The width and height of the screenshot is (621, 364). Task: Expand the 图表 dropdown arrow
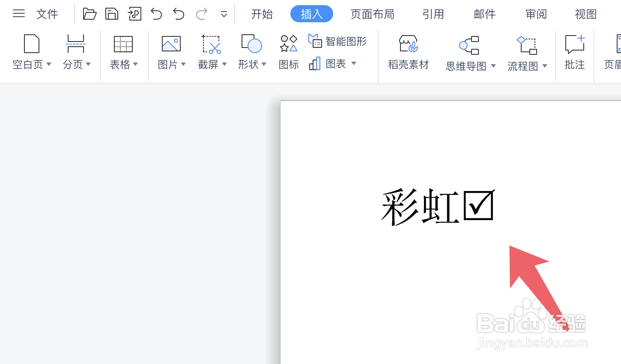354,63
